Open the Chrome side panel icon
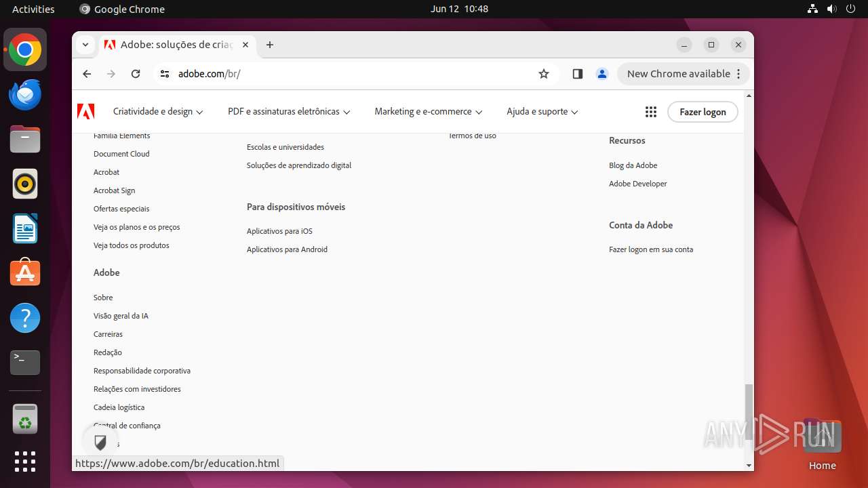868x488 pixels. pos(578,74)
